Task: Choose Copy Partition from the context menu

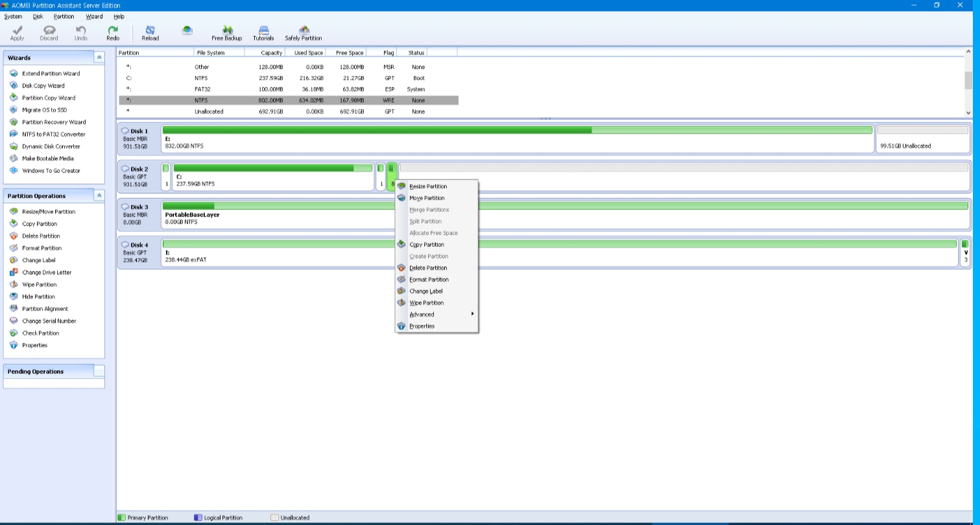Action: coord(436,245)
